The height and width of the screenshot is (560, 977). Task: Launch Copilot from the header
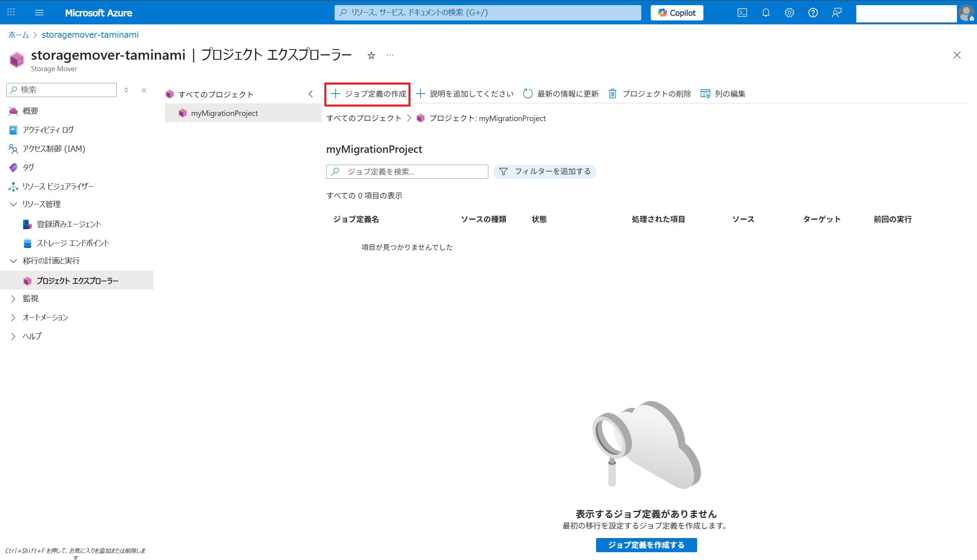pos(677,13)
